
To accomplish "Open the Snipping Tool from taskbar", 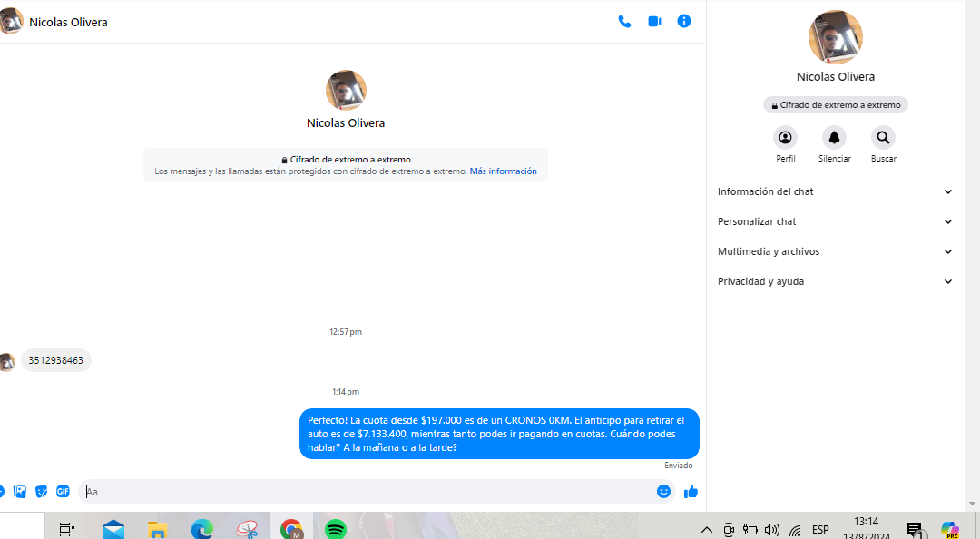I will 248,530.
